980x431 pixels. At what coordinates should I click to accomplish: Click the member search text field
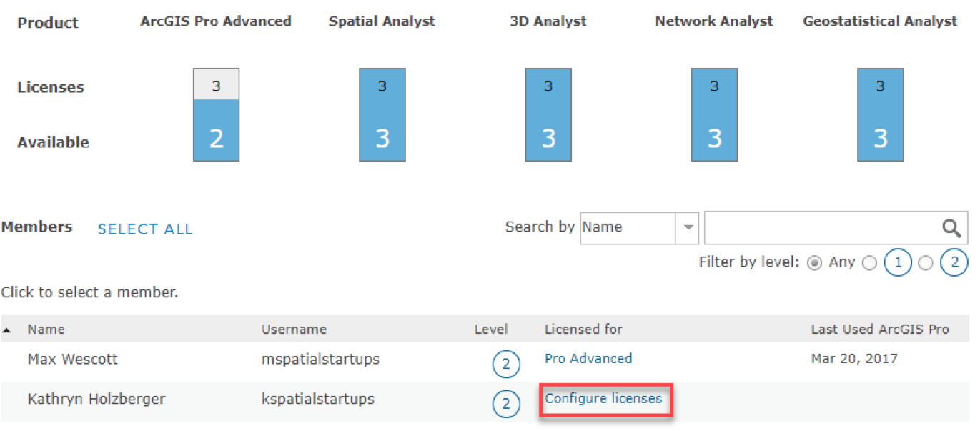821,228
